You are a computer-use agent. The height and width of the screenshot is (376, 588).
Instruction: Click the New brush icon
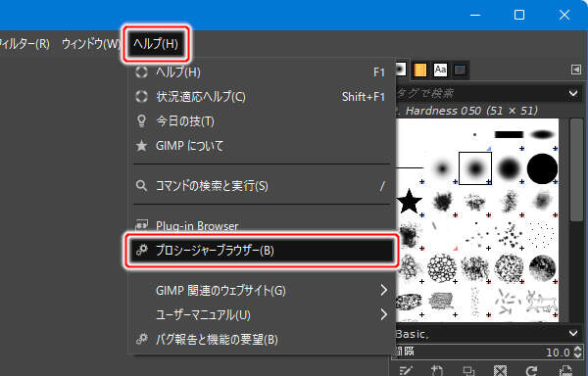tap(437, 371)
